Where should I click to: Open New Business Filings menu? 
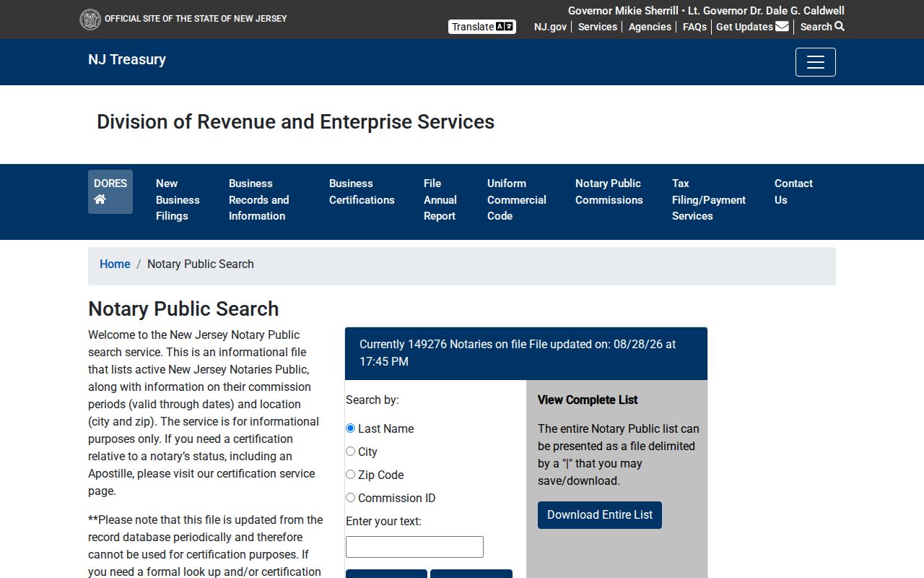click(x=178, y=199)
